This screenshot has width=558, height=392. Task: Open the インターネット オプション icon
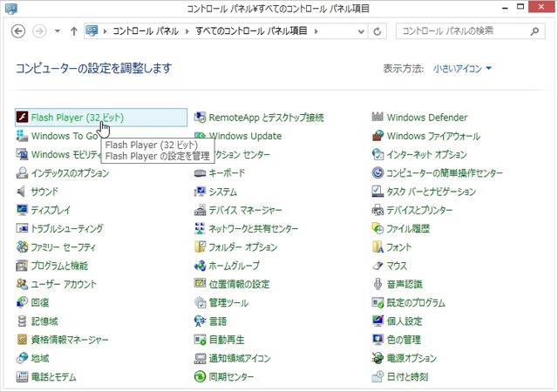378,154
